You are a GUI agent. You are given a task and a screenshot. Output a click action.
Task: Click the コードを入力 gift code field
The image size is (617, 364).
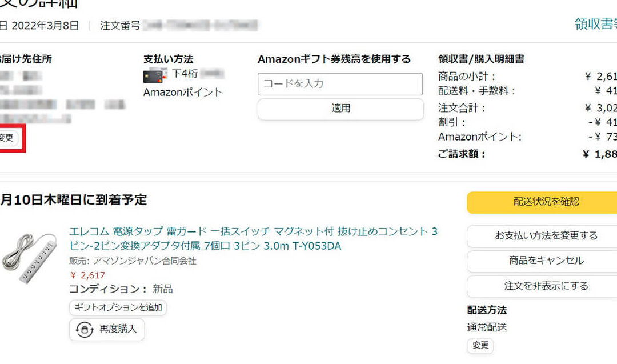click(340, 84)
